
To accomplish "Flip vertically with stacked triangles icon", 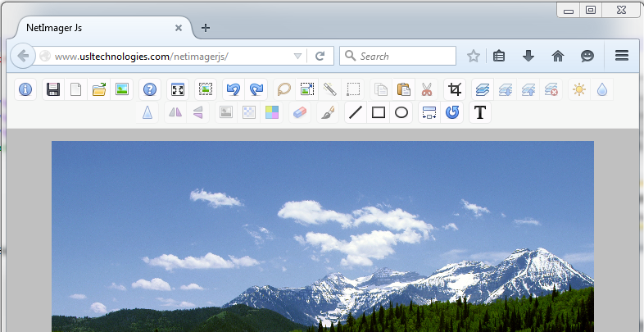I will pyautogui.click(x=198, y=112).
